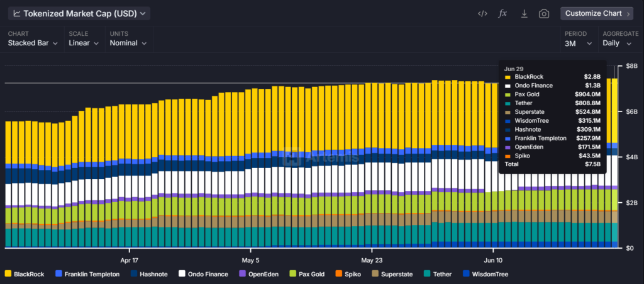
Task: Click BlackRock $2.8B tooltip row
Action: point(552,77)
